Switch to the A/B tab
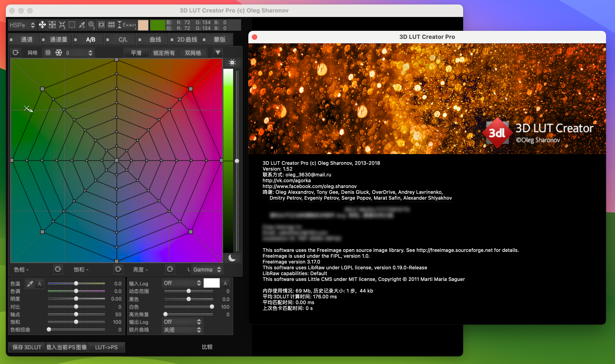This screenshot has height=364, width=615. (88, 39)
